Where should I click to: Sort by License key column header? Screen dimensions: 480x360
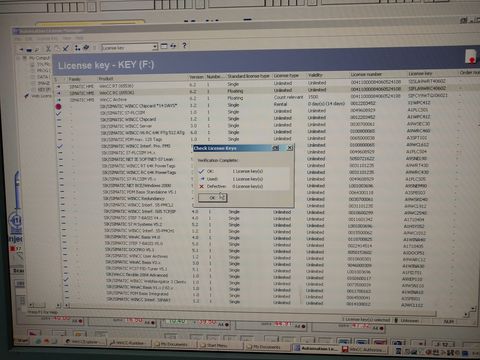click(x=420, y=73)
